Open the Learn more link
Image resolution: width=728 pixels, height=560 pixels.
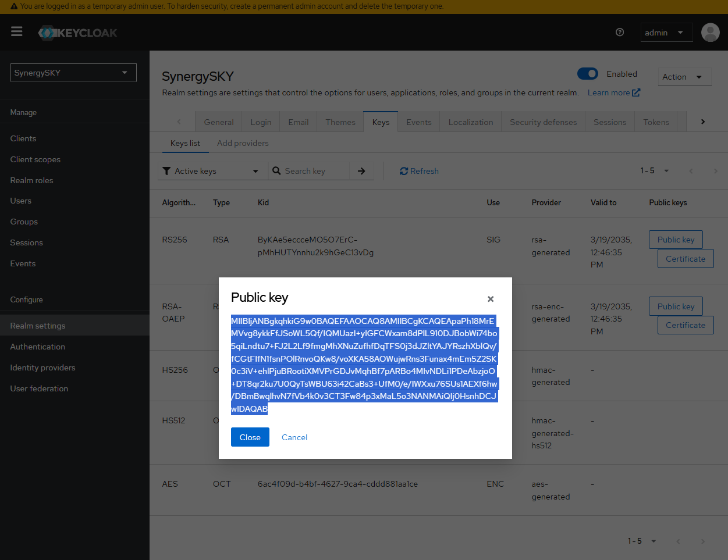coord(613,92)
